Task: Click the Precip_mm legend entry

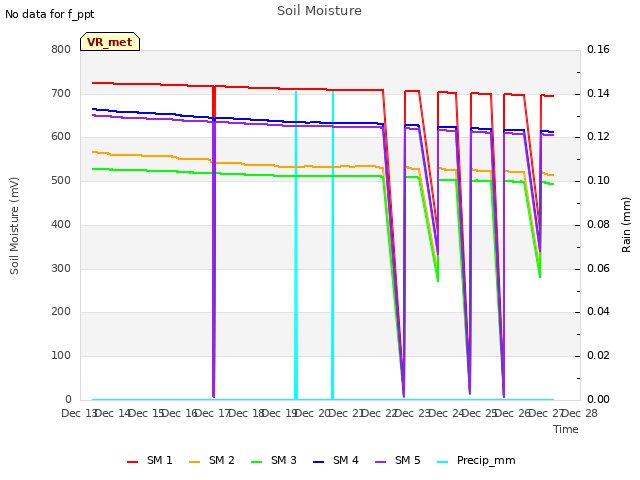Action: click(x=476, y=460)
